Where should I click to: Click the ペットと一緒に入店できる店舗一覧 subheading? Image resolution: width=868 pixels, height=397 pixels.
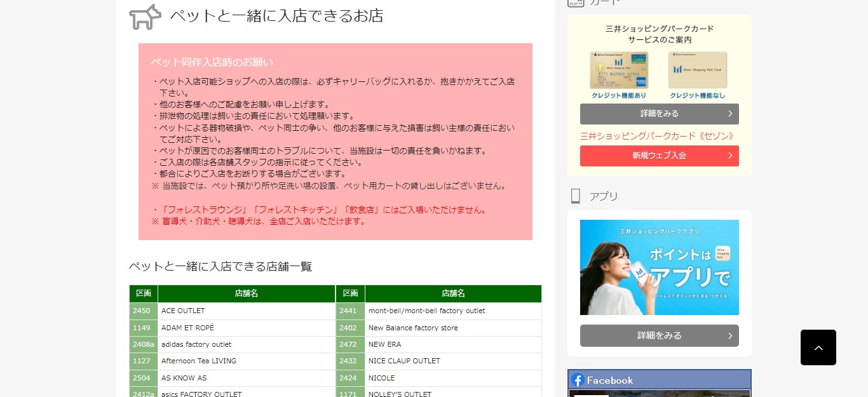(x=220, y=266)
